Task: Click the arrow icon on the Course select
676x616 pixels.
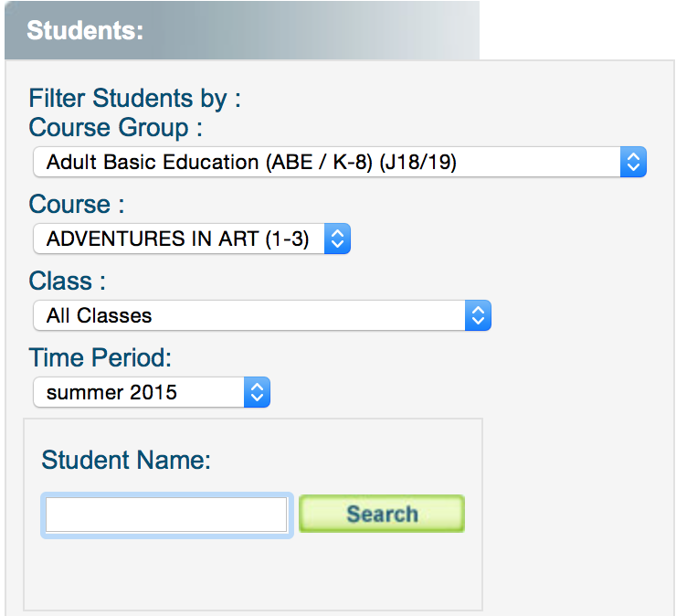Action: [x=337, y=239]
